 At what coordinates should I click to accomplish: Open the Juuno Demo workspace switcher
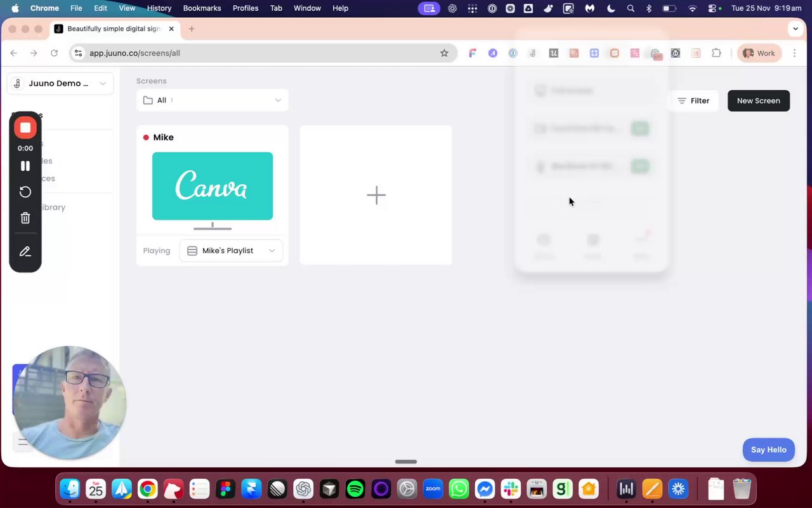pos(60,83)
